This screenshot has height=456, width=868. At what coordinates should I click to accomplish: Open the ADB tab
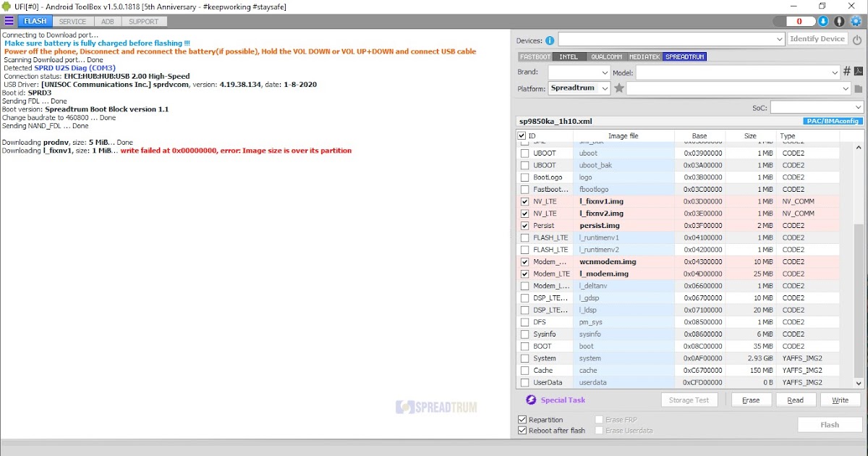coord(108,22)
